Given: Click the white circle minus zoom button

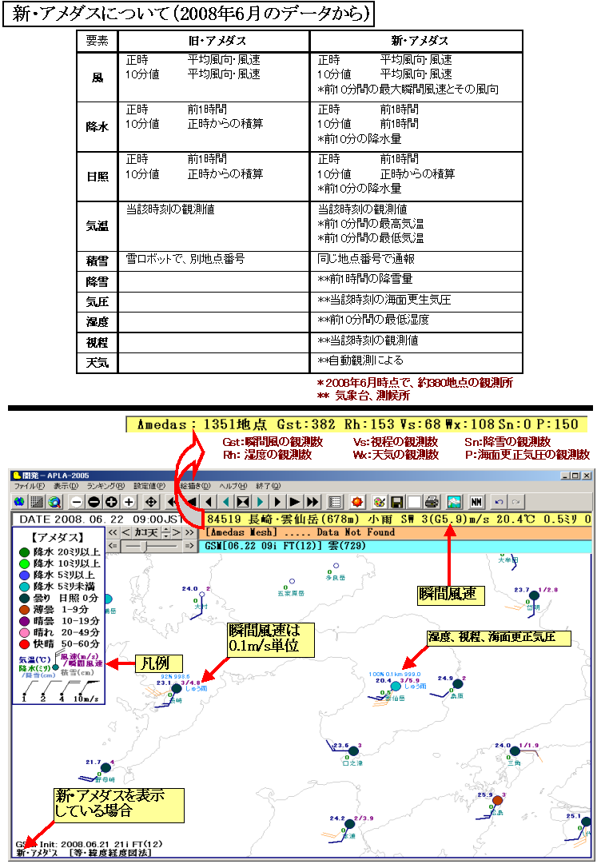Looking at the screenshot, I should (x=77, y=501).
